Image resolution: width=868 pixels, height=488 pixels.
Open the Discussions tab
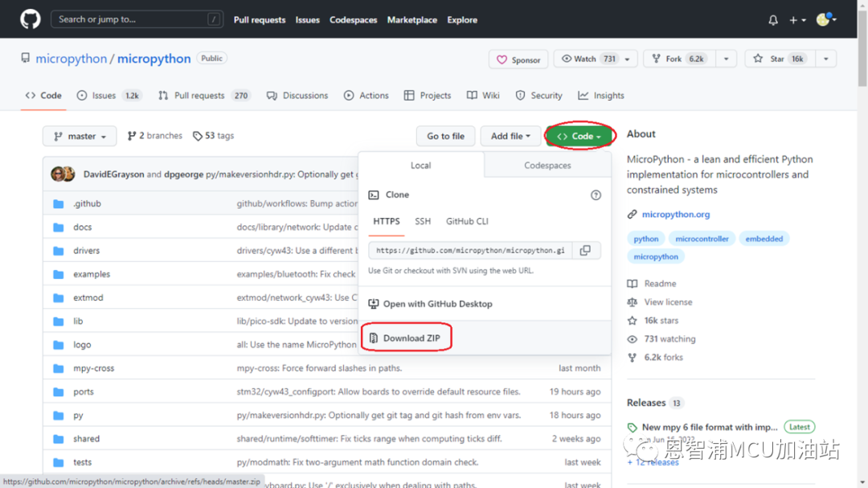tap(297, 96)
